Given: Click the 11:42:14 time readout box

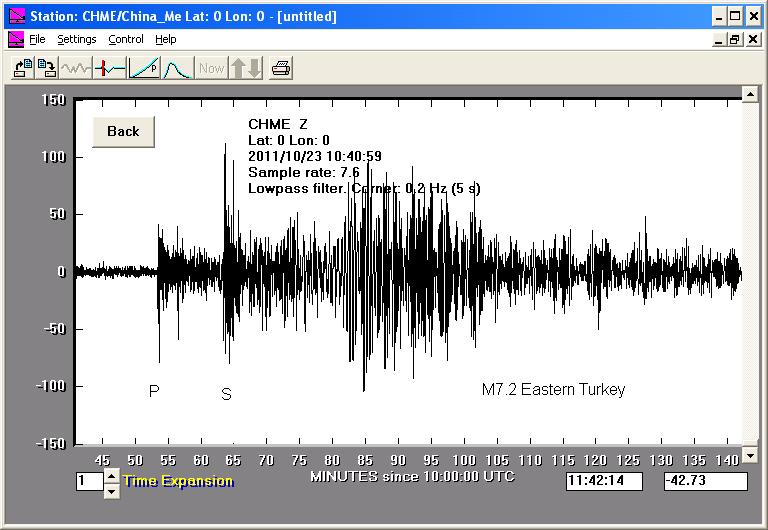Looking at the screenshot, I should coord(607,481).
